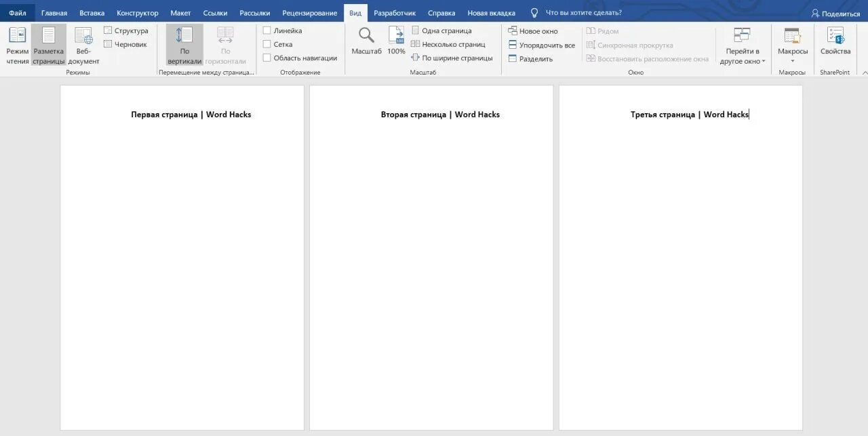
Task: Split the window (Разделить)
Action: coord(530,58)
